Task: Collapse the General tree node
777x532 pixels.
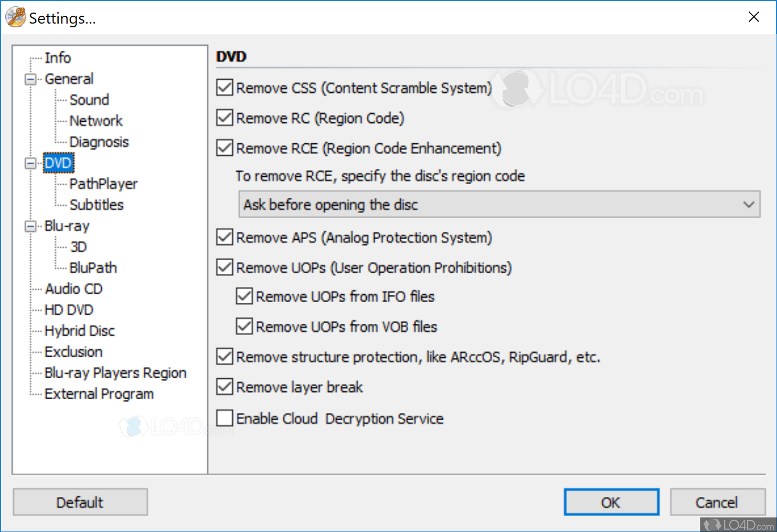Action: (30, 79)
